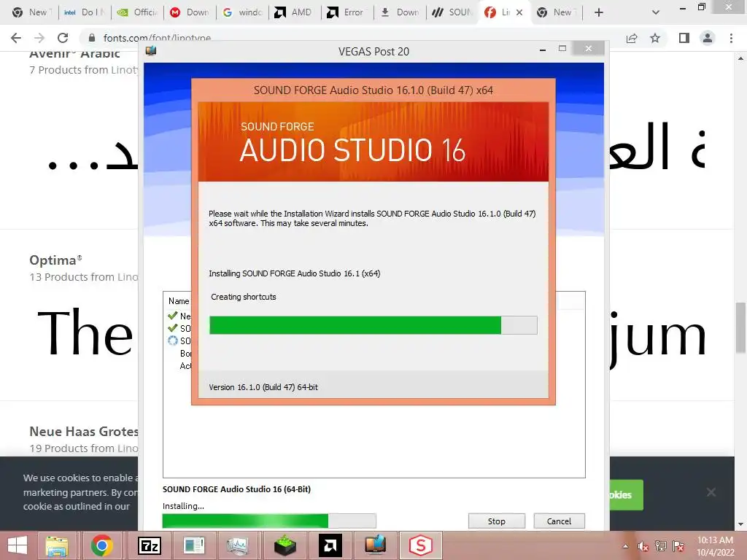
Task: Click the Name column header in installer list
Action: 179,301
